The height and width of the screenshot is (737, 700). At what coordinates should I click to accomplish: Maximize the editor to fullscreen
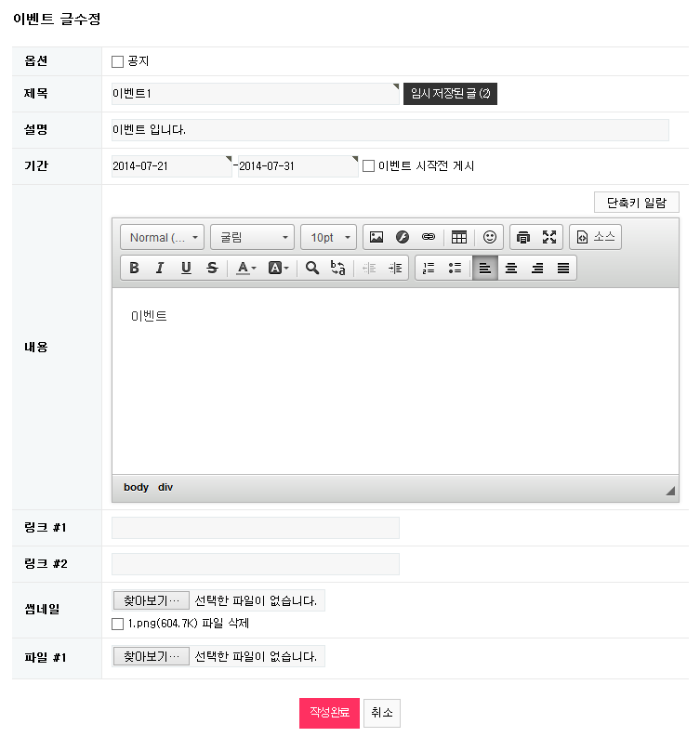(x=549, y=237)
